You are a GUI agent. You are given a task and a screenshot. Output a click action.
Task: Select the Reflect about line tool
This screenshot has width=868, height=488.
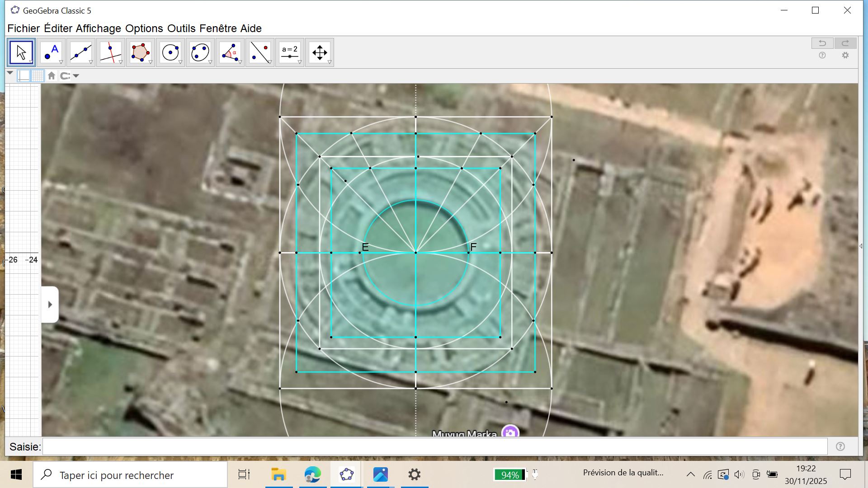[x=259, y=52]
